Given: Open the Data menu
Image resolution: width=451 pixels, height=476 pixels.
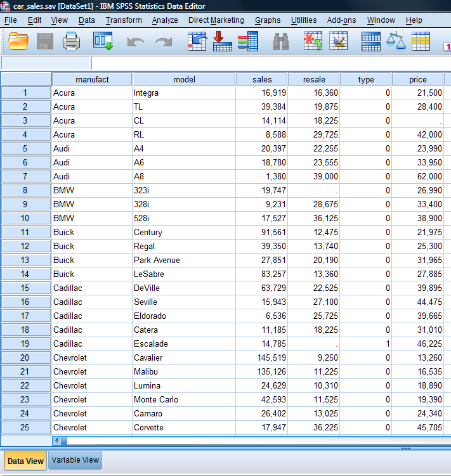Looking at the screenshot, I should point(87,20).
